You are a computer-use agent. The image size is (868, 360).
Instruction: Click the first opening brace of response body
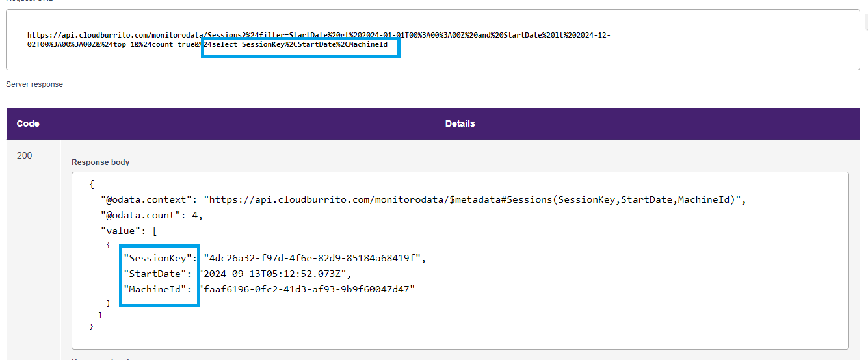point(92,185)
